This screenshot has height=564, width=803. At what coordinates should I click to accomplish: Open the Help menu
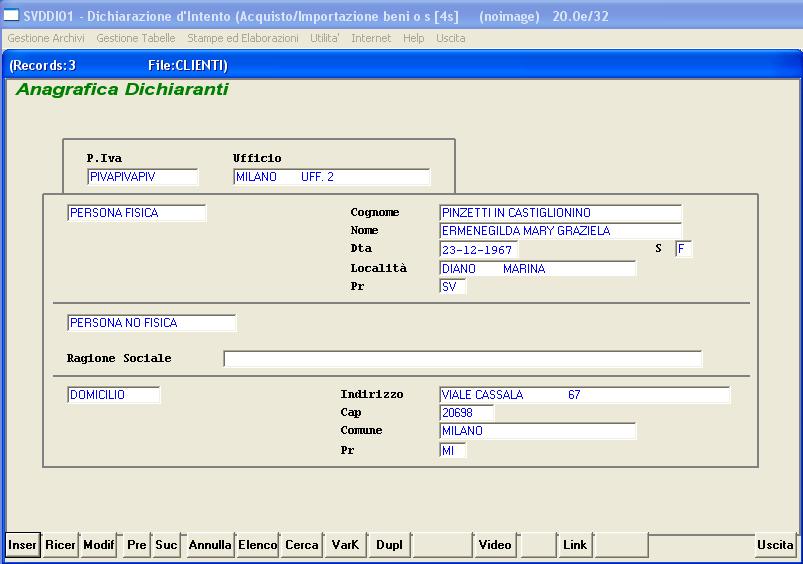click(413, 38)
